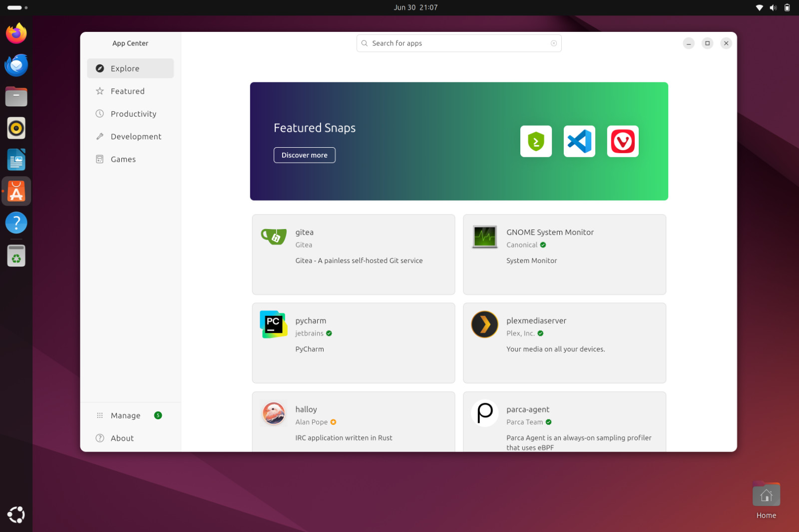Click the parca-agent logo icon

(484, 413)
